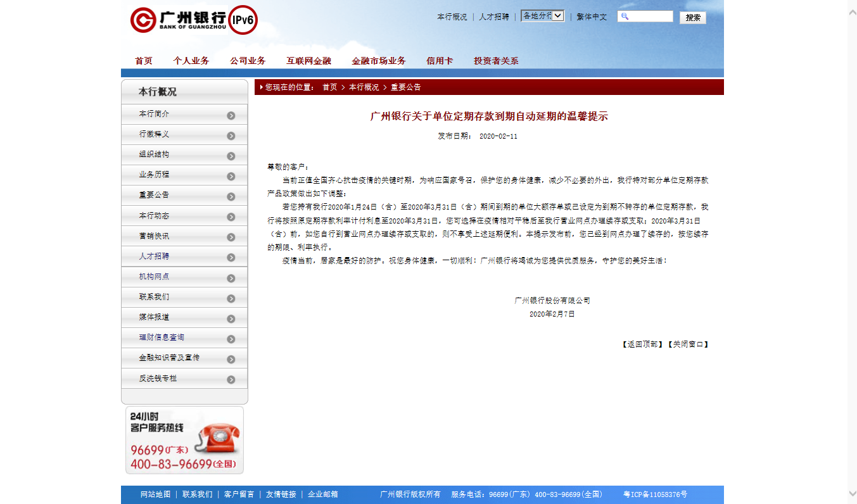Open the 各地分行 branch dropdown
The image size is (857, 504).
(x=542, y=16)
